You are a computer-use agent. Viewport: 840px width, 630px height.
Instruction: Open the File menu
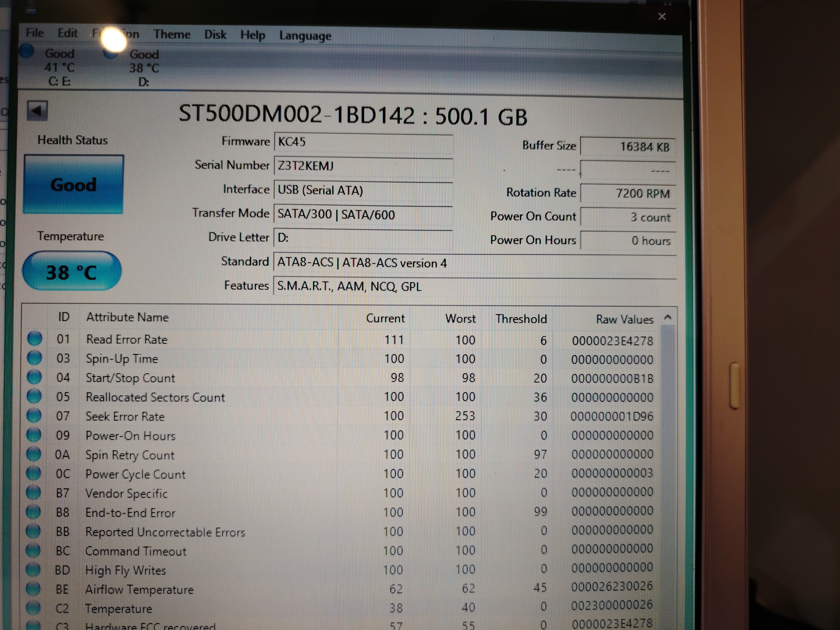click(x=34, y=33)
